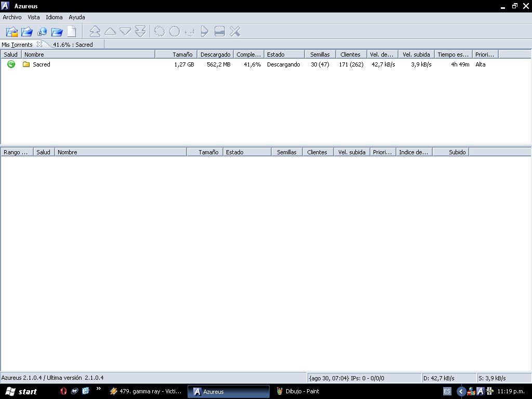The image size is (532, 399).
Task: Click the Azureus icon in system tray
Action: (480, 391)
